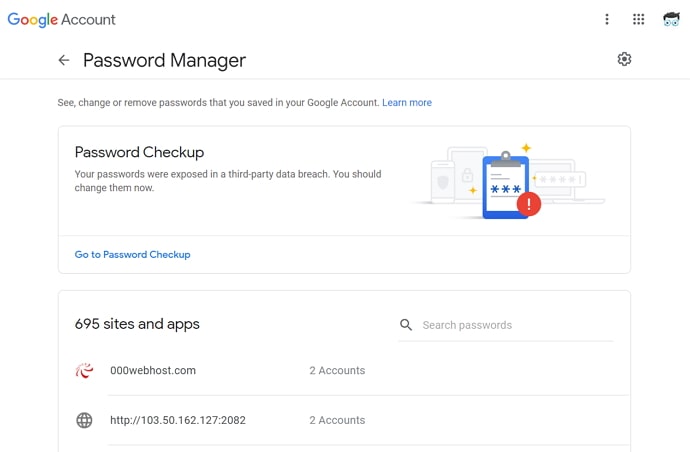Click the Password Checkup heading
Viewport: 690px width, 452px height.
(x=139, y=152)
